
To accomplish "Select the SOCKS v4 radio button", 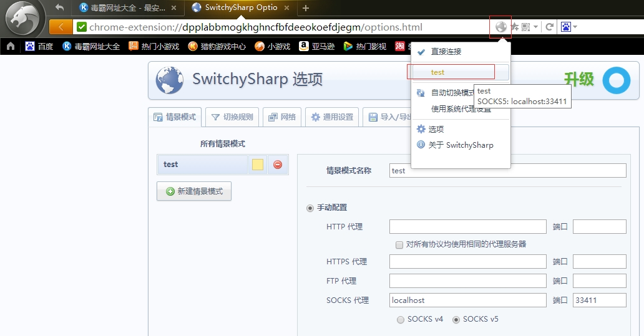I will 401,319.
